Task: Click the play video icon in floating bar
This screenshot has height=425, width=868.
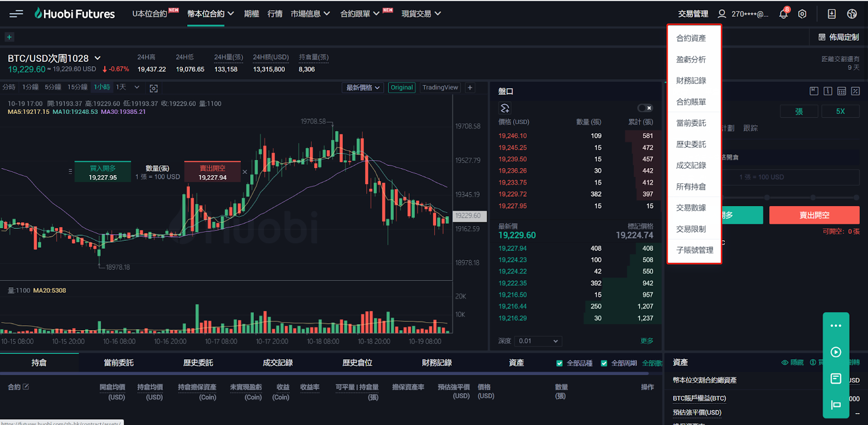Action: [x=835, y=352]
